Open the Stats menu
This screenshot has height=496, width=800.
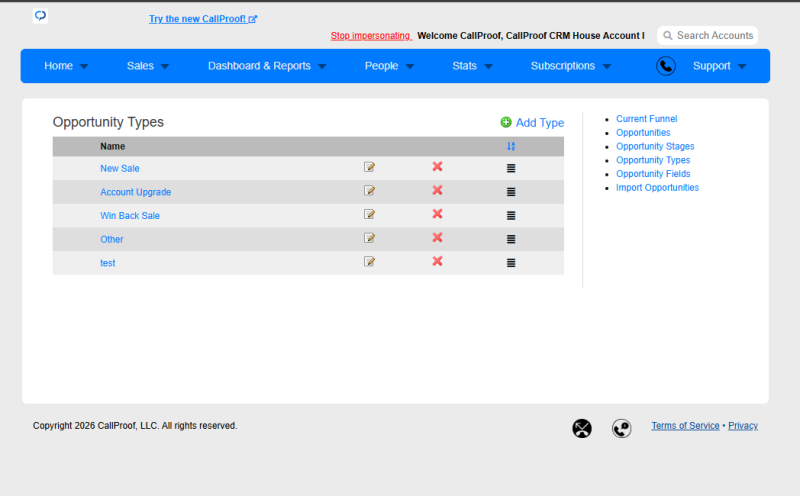point(464,66)
